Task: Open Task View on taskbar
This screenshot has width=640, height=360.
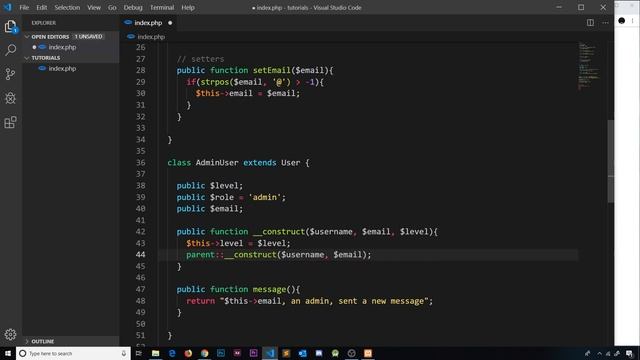Action: (x=139, y=353)
